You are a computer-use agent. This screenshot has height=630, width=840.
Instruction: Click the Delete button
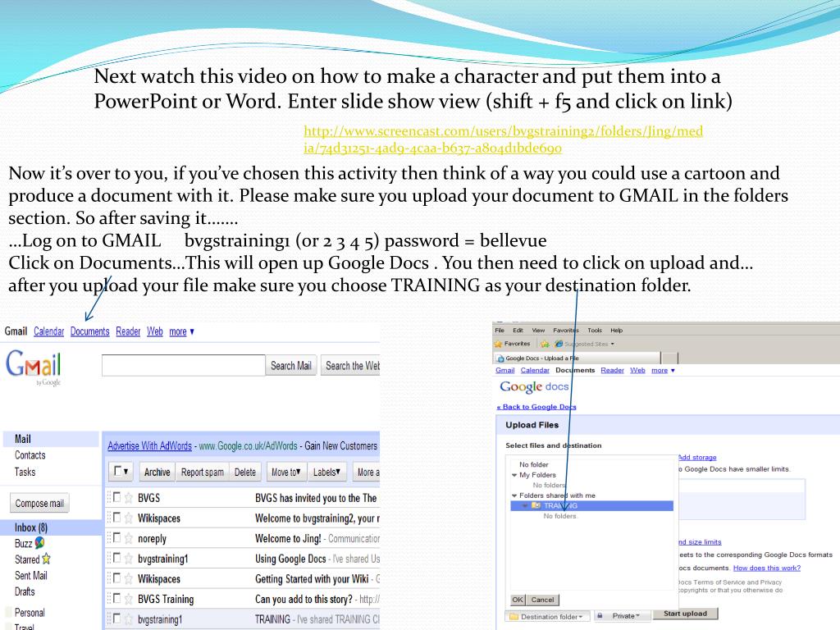point(244,472)
